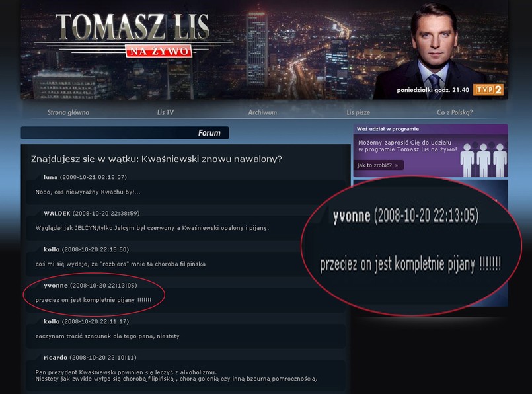Open the Archiwum page
Image resolution: width=532 pixels, height=394 pixels.
tap(262, 112)
